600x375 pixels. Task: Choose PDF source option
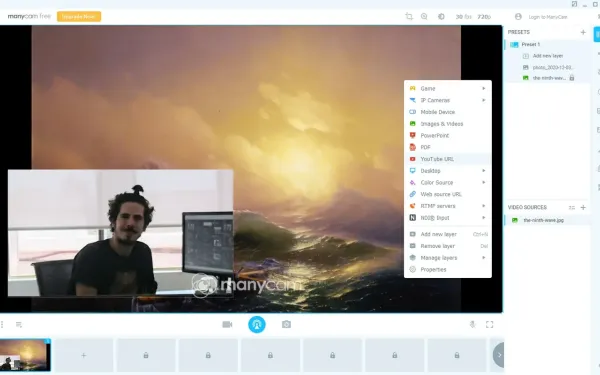[448, 147]
